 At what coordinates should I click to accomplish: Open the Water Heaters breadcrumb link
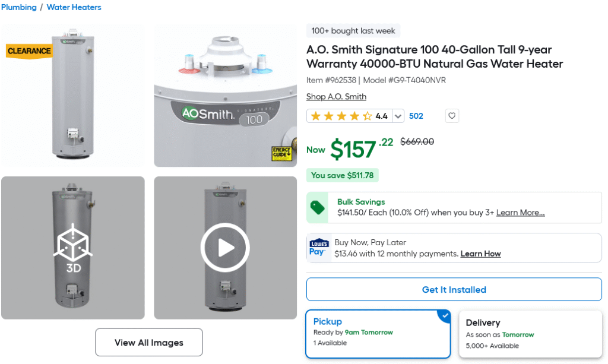[x=74, y=7]
